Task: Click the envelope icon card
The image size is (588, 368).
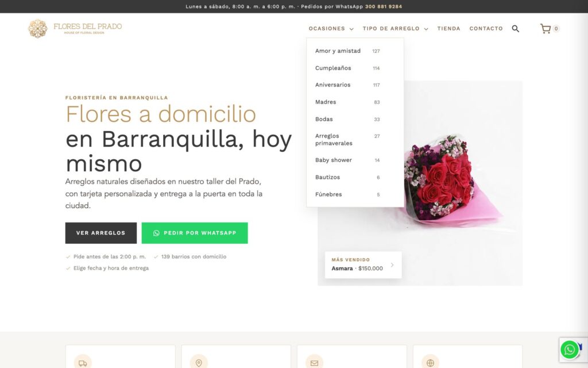Action: click(352, 356)
